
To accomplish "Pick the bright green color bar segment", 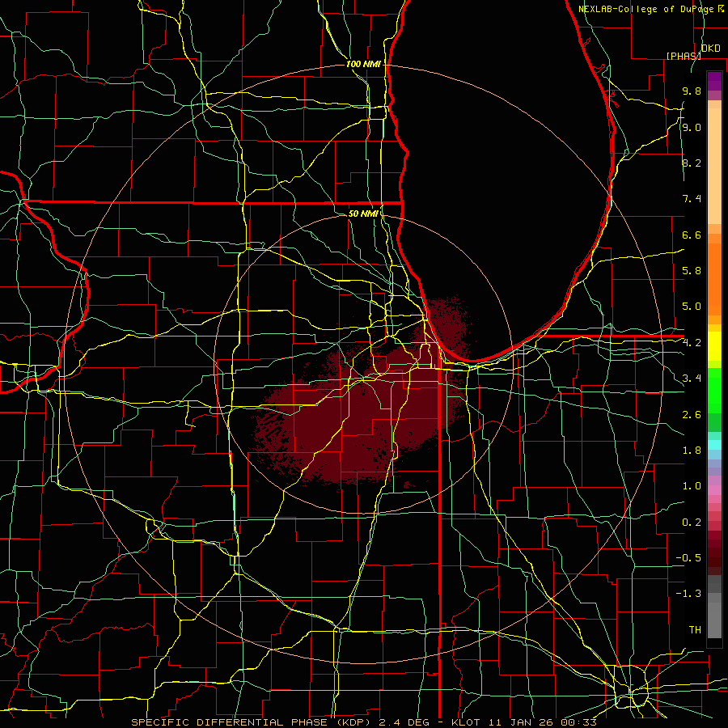I will coord(714,391).
